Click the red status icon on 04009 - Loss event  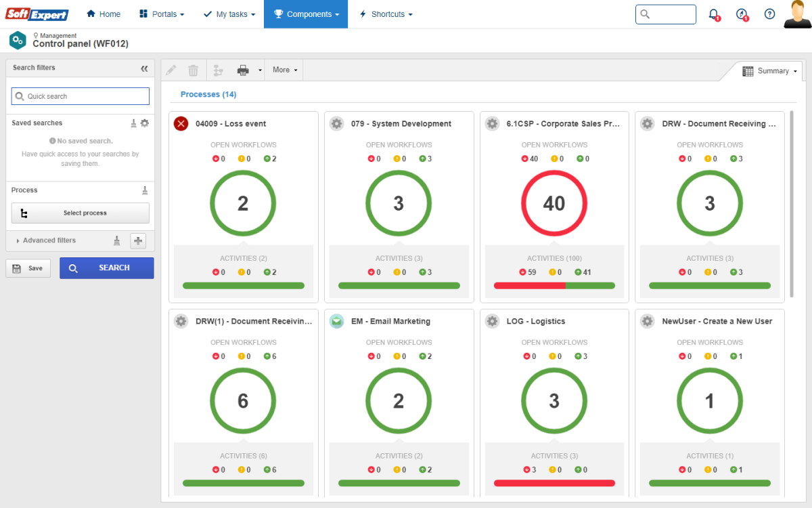[181, 123]
